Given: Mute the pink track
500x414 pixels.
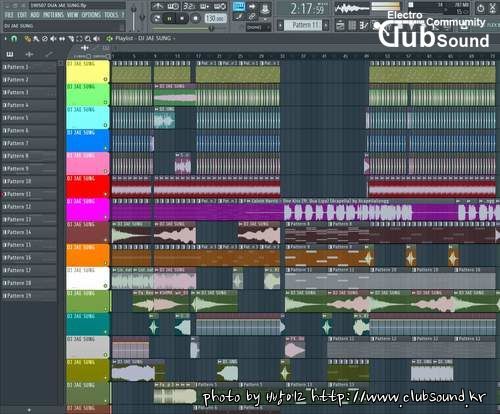Looking at the screenshot, I should pyautogui.click(x=106, y=171).
